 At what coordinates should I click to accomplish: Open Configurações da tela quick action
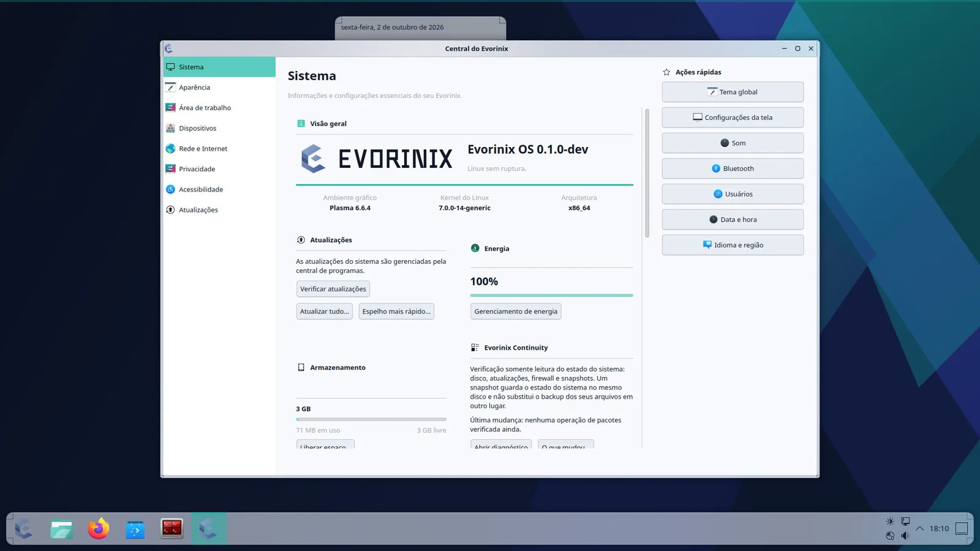click(733, 118)
